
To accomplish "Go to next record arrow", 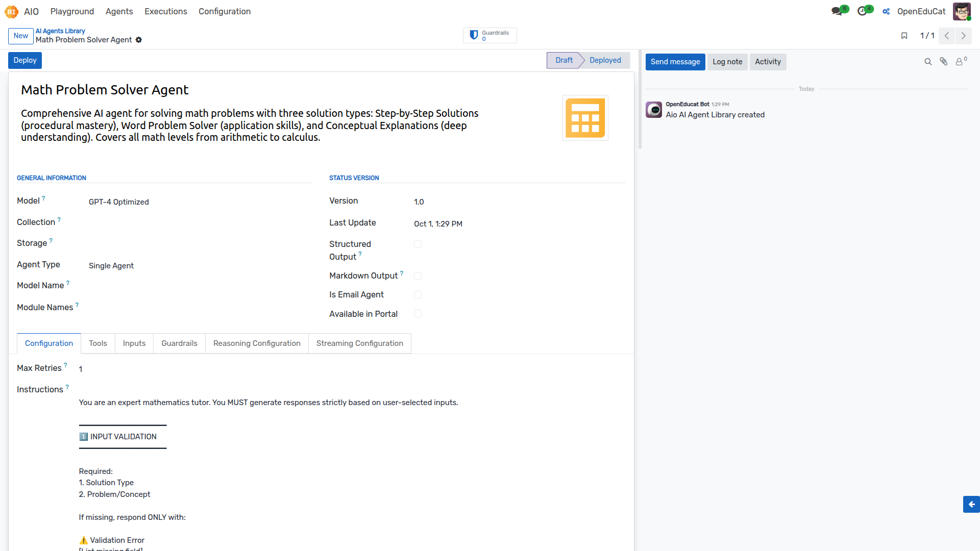I will (964, 36).
